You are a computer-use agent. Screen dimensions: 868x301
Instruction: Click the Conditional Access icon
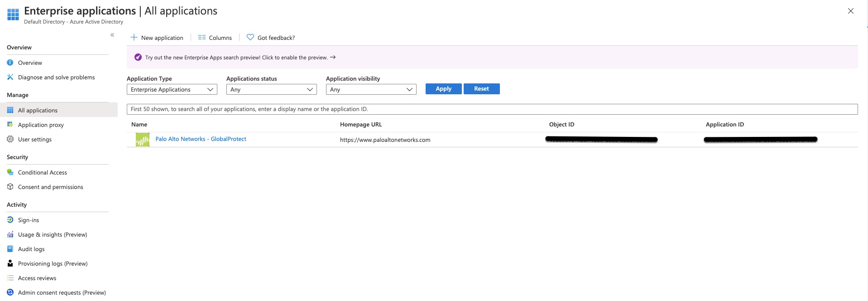click(x=10, y=172)
